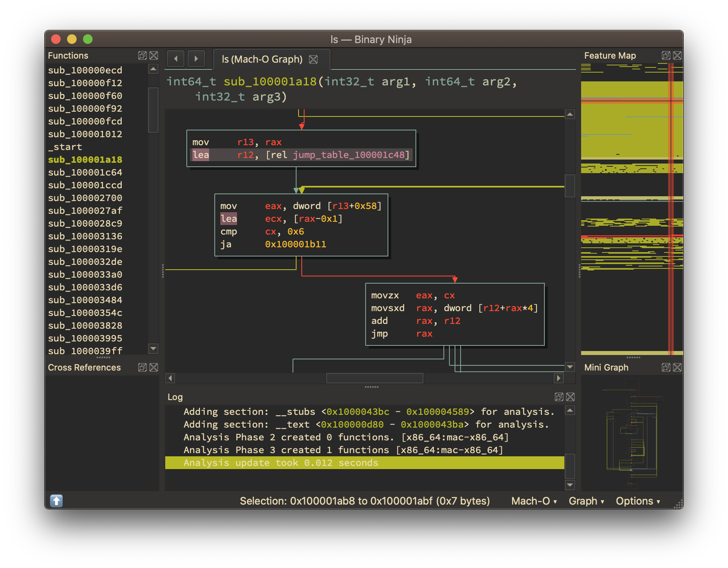This screenshot has height=568, width=728.
Task: Click the blue up-arrow update icon
Action: 56,501
